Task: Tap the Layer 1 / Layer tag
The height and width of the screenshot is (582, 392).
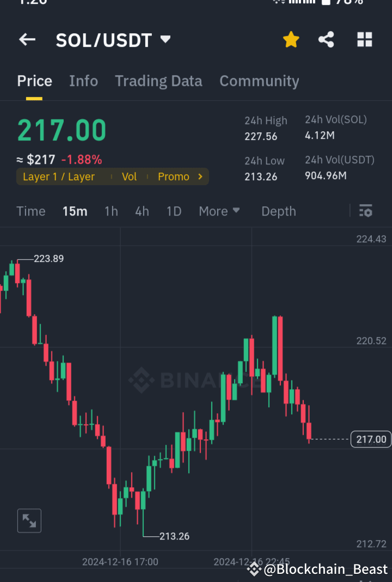Action: (x=58, y=176)
